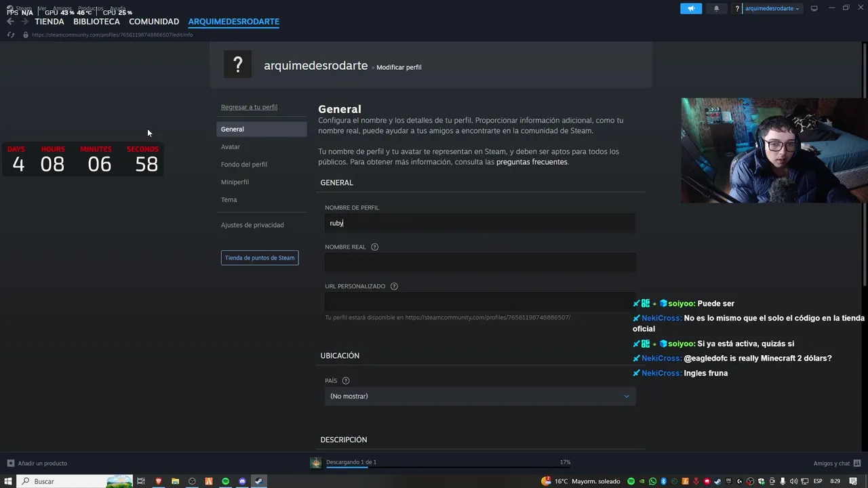The width and height of the screenshot is (868, 488).
Task: Select Avatar in the profile sidebar
Action: (231, 146)
